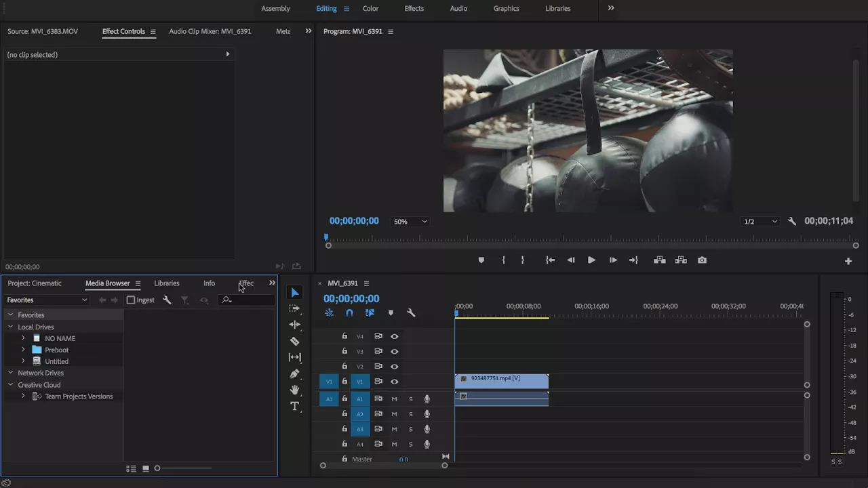Toggle nest sequence insert mode icon

pyautogui.click(x=329, y=313)
